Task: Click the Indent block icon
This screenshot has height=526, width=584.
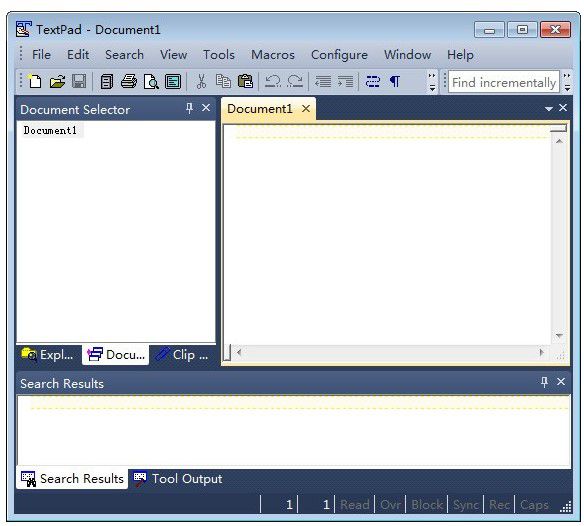Action: [345, 81]
